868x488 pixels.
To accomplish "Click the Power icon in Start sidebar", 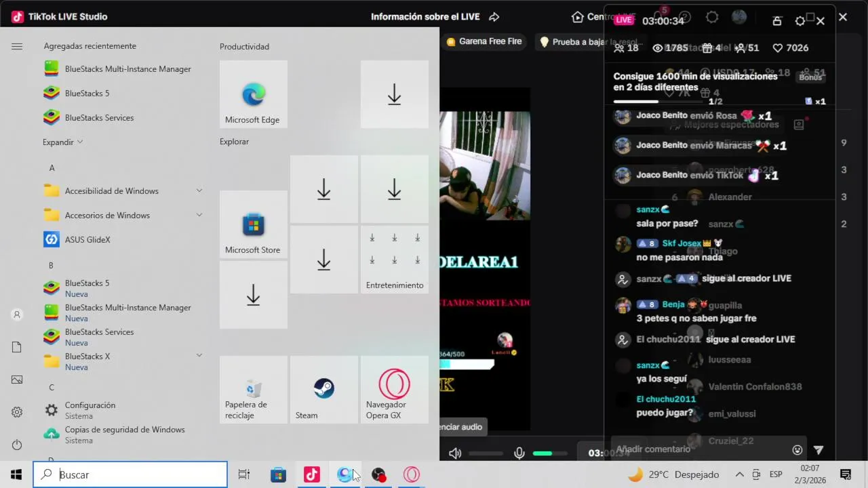I will 17,445.
